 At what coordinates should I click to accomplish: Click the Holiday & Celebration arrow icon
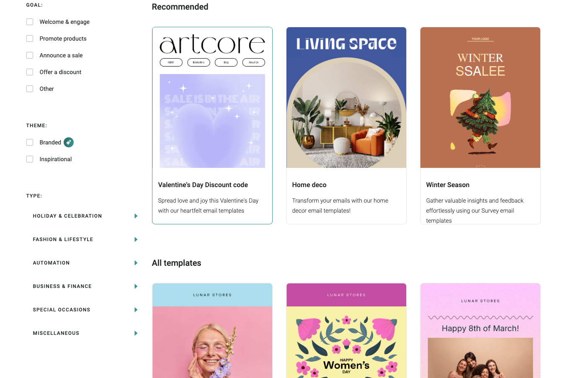[136, 216]
